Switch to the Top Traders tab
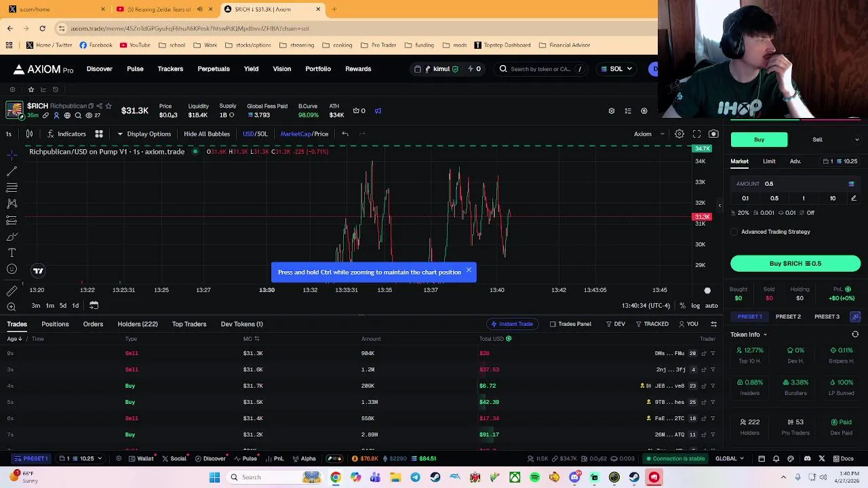The height and width of the screenshot is (488, 868). tap(189, 324)
